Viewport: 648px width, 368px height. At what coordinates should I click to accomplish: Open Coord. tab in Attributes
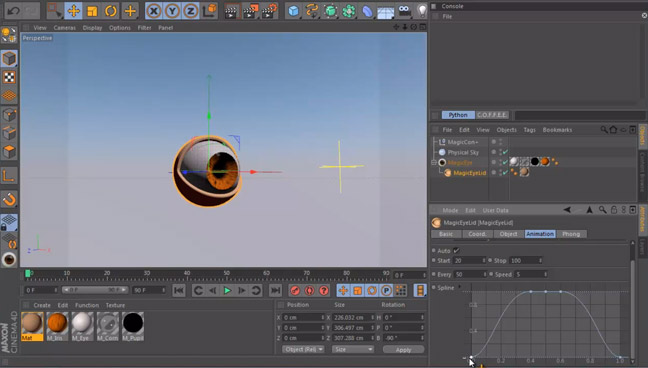(x=477, y=234)
